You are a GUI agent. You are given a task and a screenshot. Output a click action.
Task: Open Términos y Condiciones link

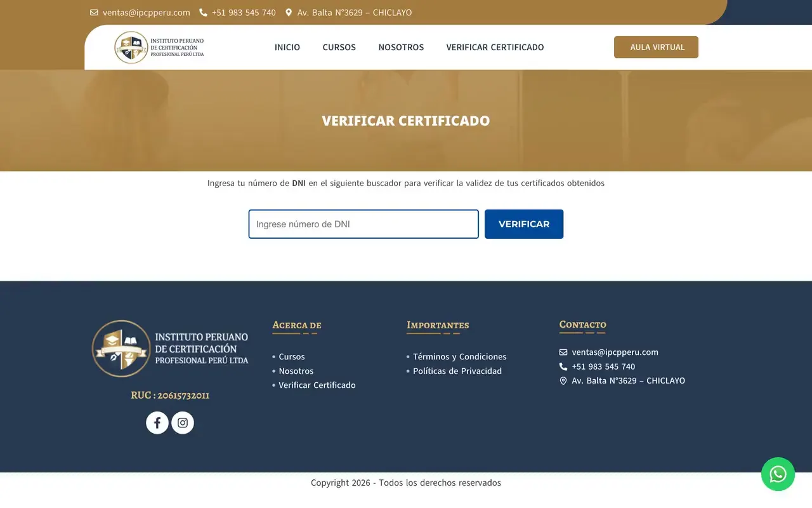pos(460,357)
